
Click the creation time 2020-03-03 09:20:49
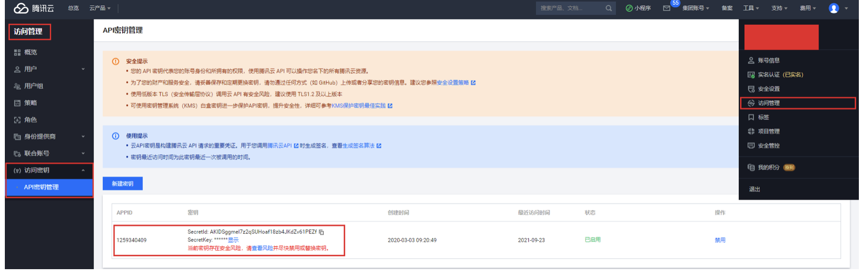pyautogui.click(x=412, y=240)
